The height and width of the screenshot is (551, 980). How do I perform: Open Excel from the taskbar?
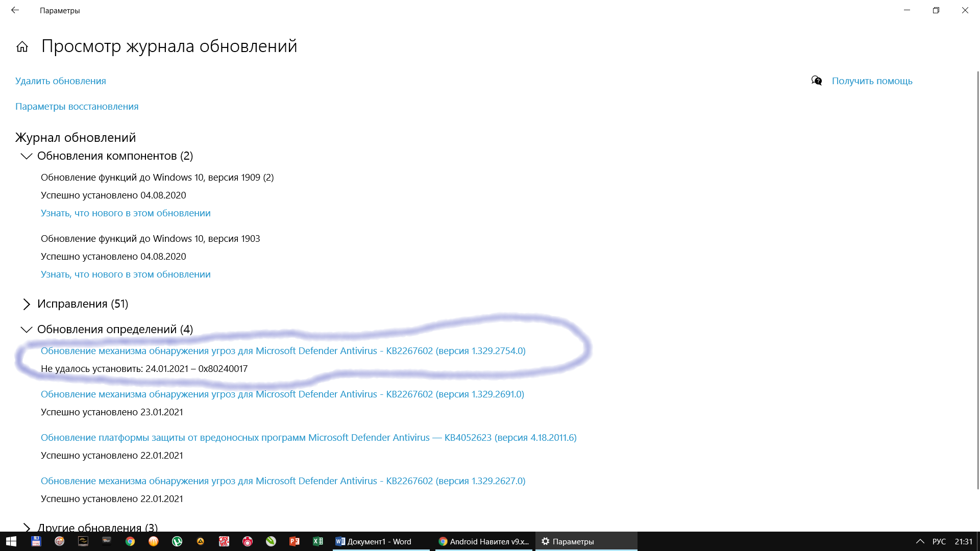tap(318, 541)
